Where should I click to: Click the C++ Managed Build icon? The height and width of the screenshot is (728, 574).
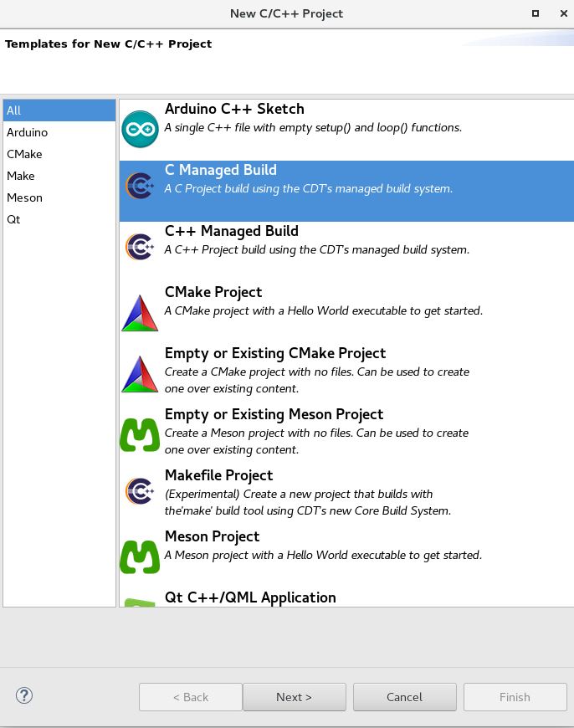140,247
